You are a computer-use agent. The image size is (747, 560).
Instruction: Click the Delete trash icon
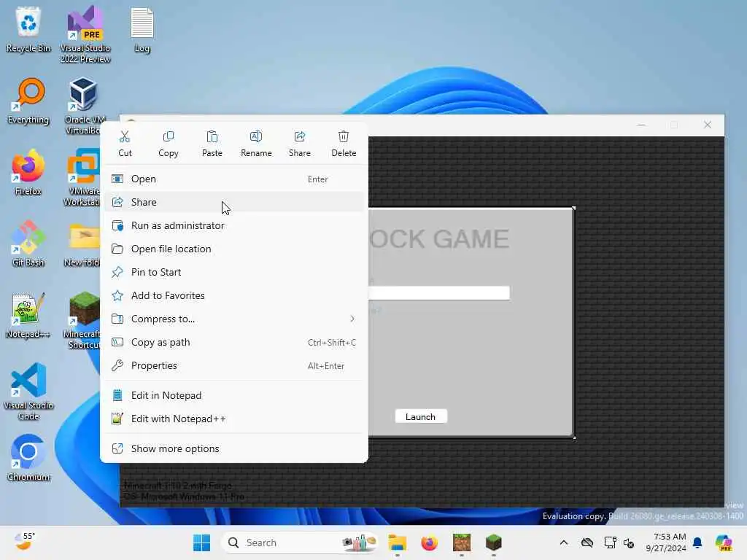tap(344, 137)
